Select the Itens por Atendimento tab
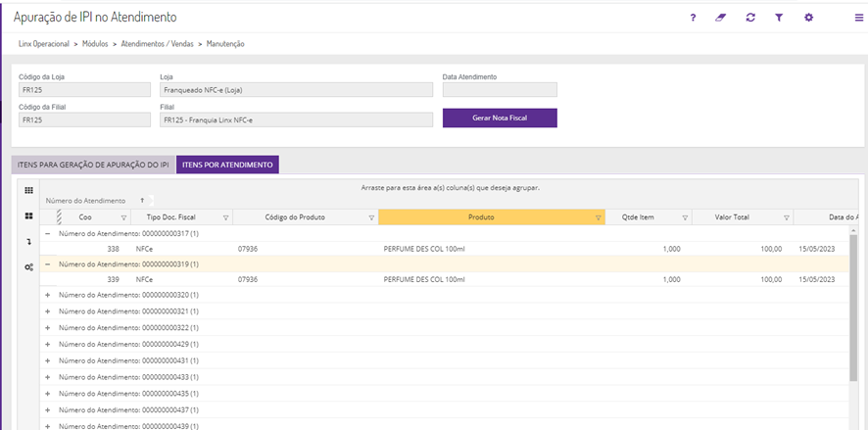The width and height of the screenshot is (868, 430). point(227,165)
